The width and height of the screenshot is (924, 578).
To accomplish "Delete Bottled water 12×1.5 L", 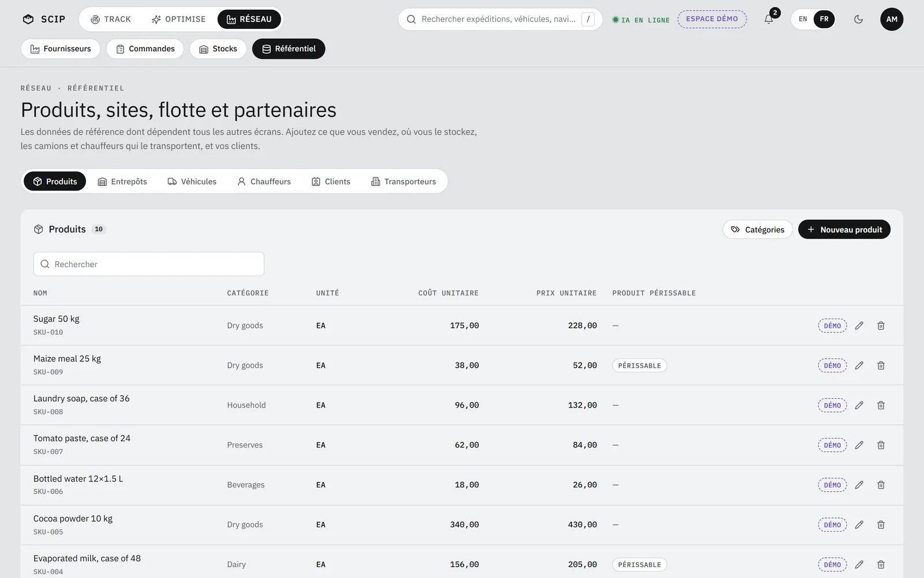I will [x=881, y=485].
